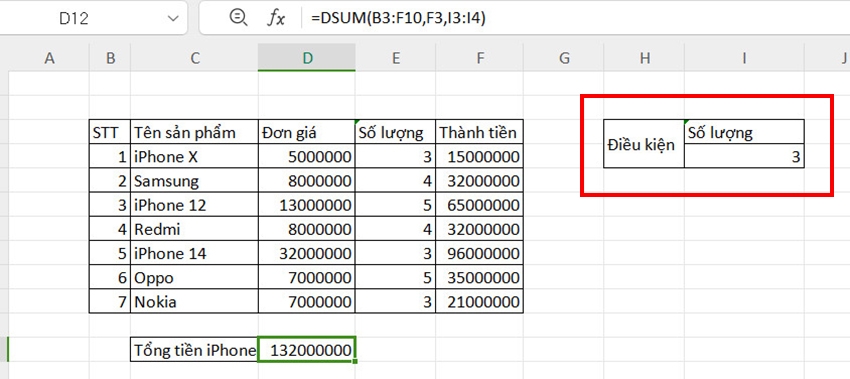Click quantity 4 in Samsung row
This screenshot has width=850, height=379.
coord(396,181)
